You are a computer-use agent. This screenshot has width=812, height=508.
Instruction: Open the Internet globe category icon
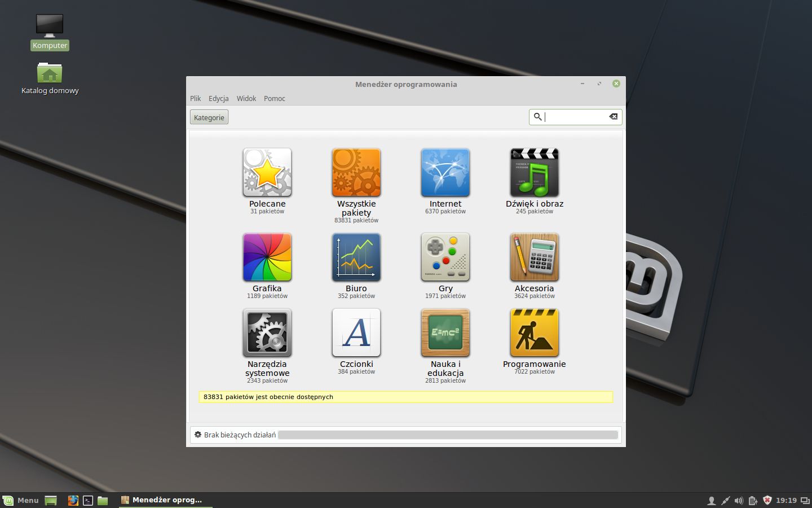click(445, 172)
